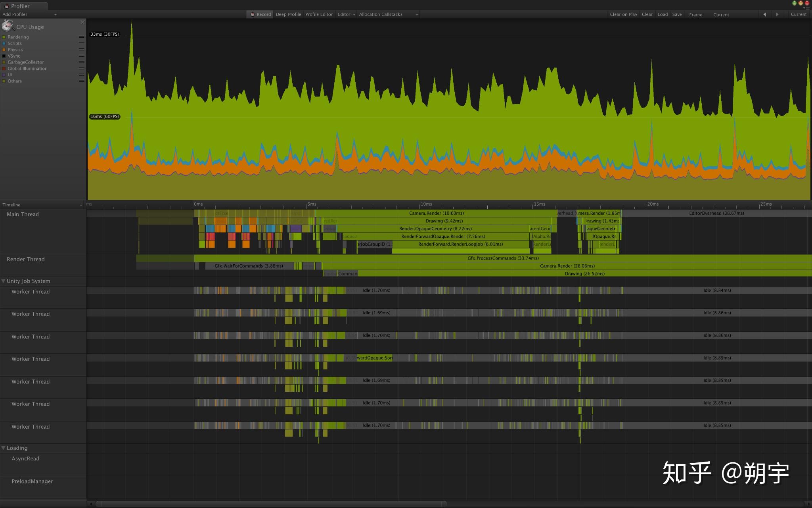Expand the Unity Job System section
The width and height of the screenshot is (812, 508).
click(4, 281)
